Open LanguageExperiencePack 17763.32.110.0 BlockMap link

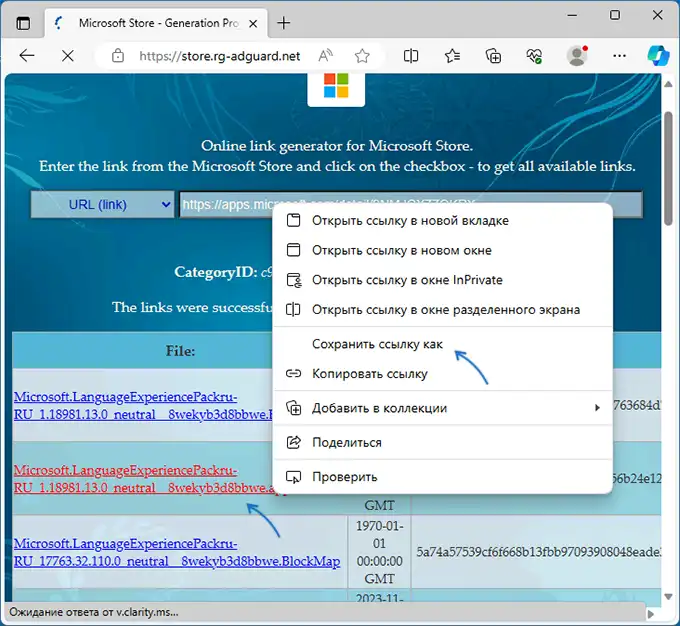[177, 552]
